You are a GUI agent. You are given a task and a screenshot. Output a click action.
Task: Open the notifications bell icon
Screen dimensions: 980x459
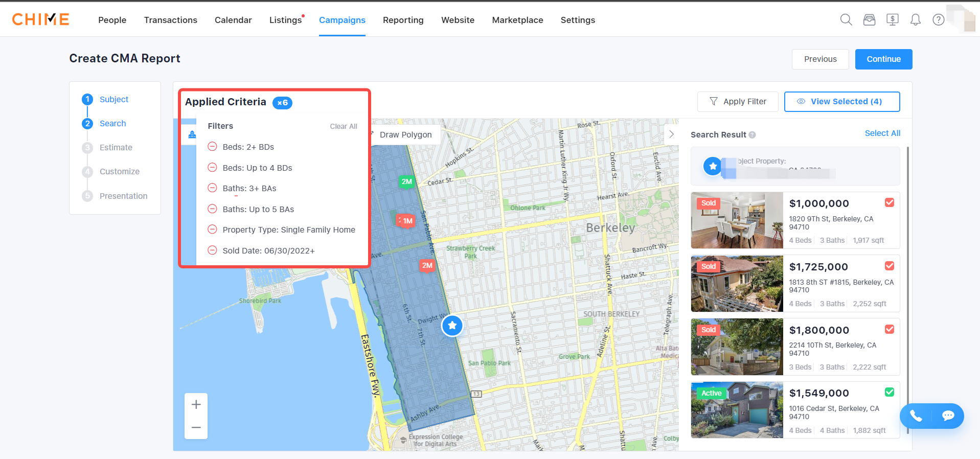915,20
